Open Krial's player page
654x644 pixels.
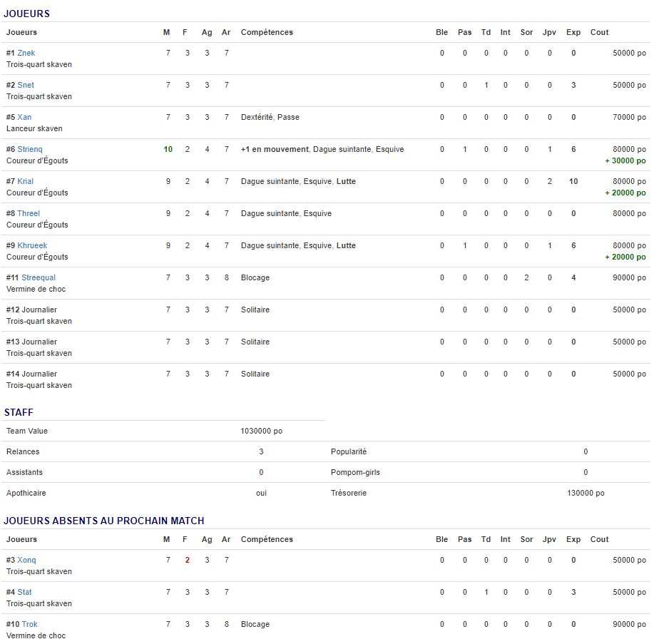[25, 182]
